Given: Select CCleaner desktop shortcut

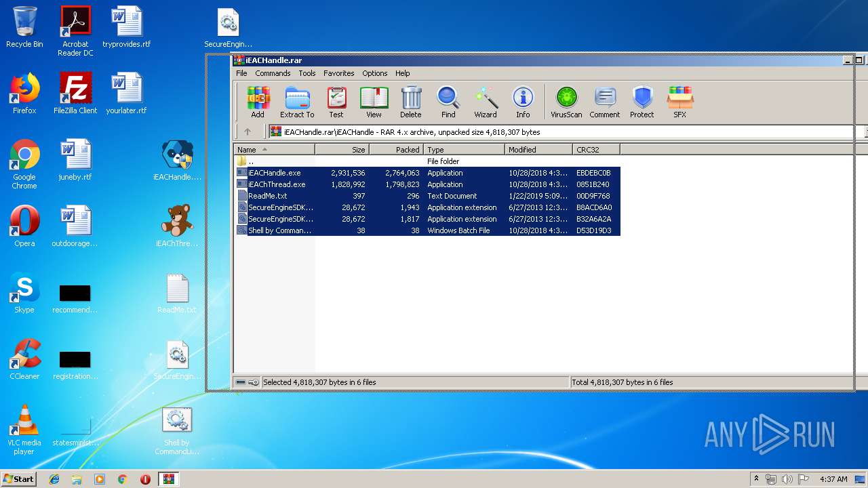Looking at the screenshot, I should (24, 359).
